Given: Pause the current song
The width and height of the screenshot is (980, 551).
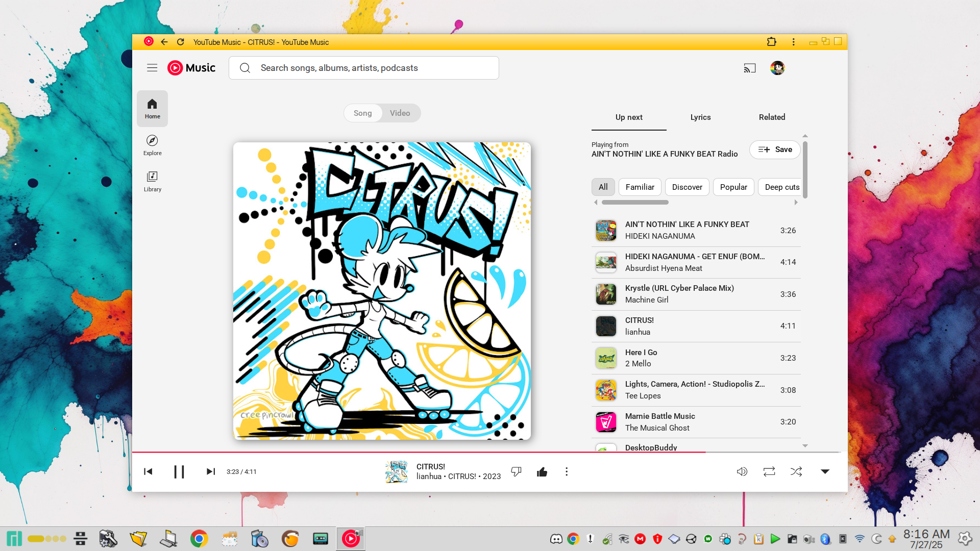Looking at the screenshot, I should 179,471.
